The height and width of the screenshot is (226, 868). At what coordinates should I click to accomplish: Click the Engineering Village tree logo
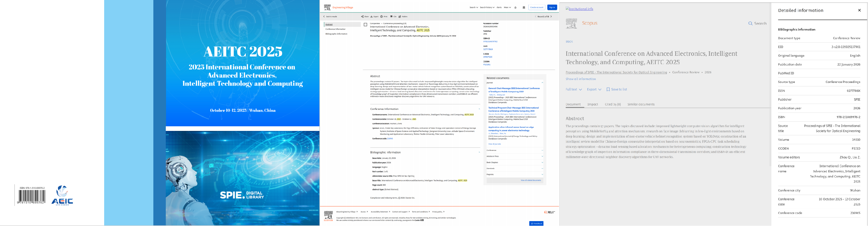(327, 7)
